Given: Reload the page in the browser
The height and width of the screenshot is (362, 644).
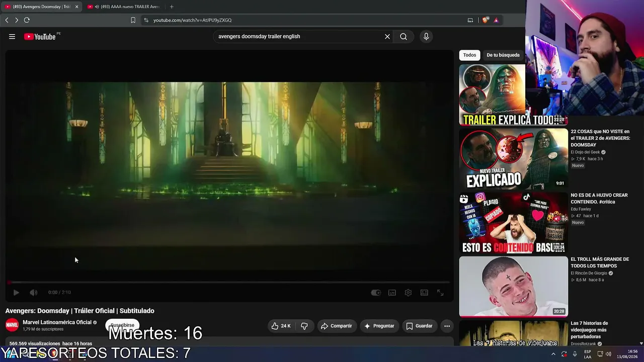Looking at the screenshot, I should coord(27,20).
